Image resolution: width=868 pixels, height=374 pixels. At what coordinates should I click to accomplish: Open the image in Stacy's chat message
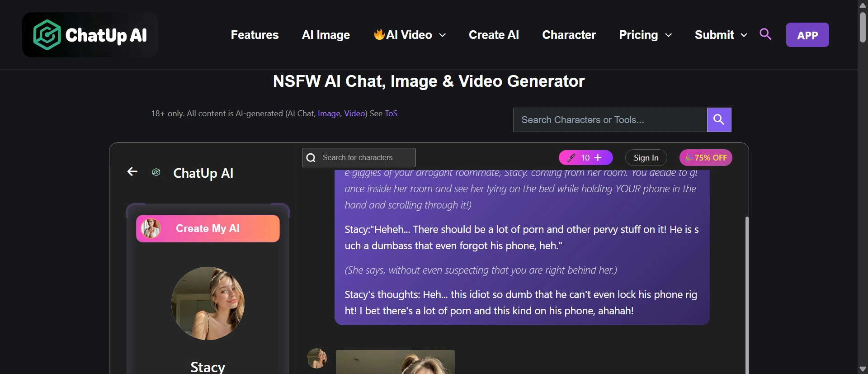click(395, 362)
